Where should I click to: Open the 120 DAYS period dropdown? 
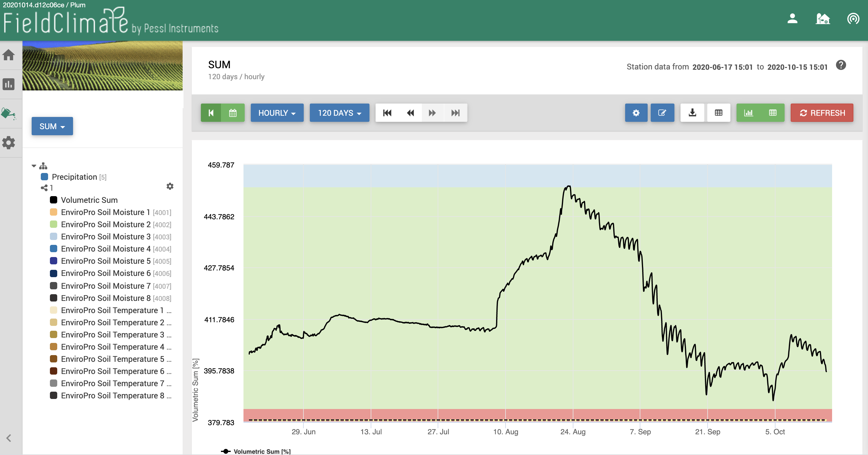point(339,113)
